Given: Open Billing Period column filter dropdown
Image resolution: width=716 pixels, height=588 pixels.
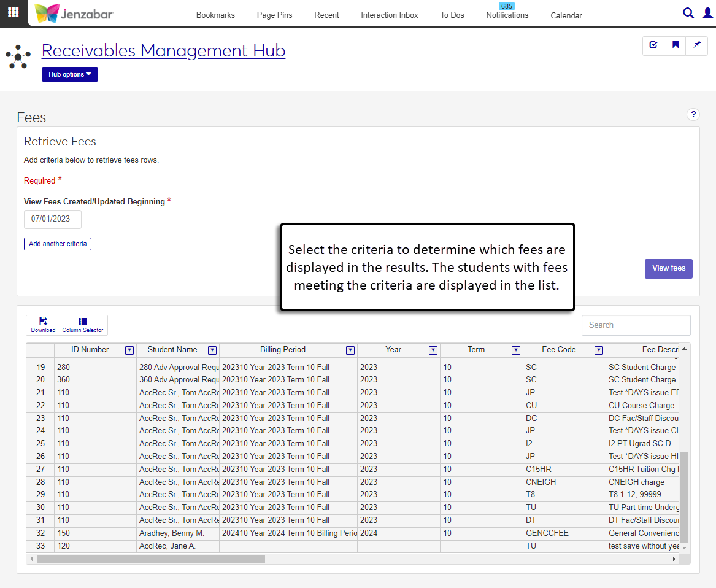Looking at the screenshot, I should tap(350, 350).
